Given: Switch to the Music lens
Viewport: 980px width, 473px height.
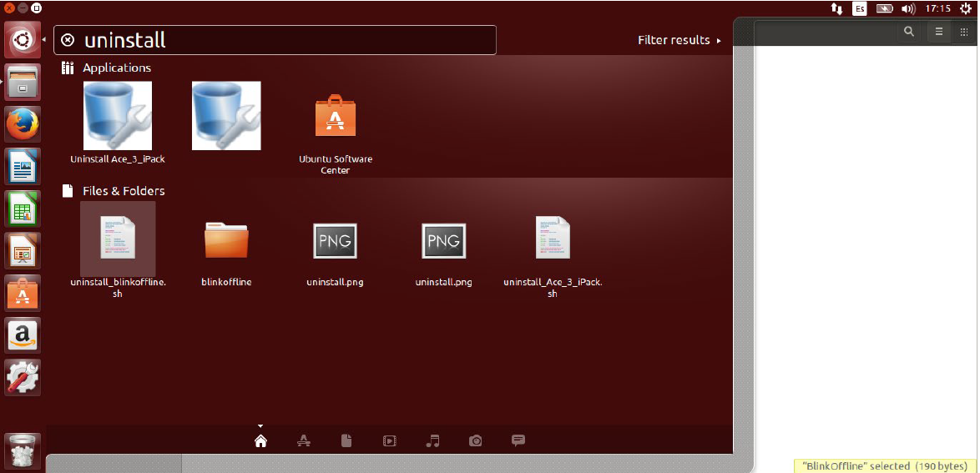Looking at the screenshot, I should pyautogui.click(x=432, y=440).
